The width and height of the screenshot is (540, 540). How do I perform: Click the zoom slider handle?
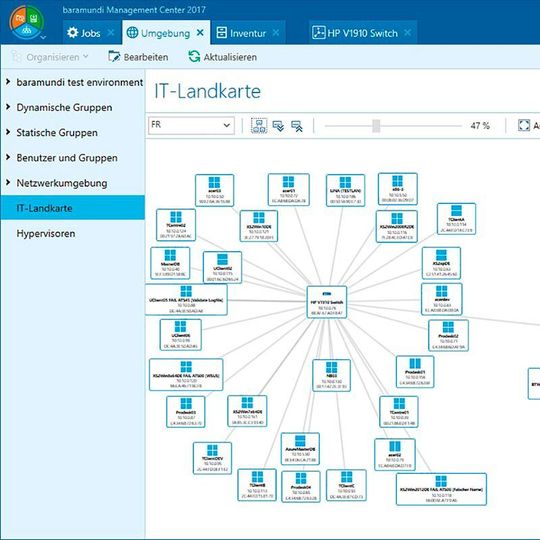[x=376, y=126]
